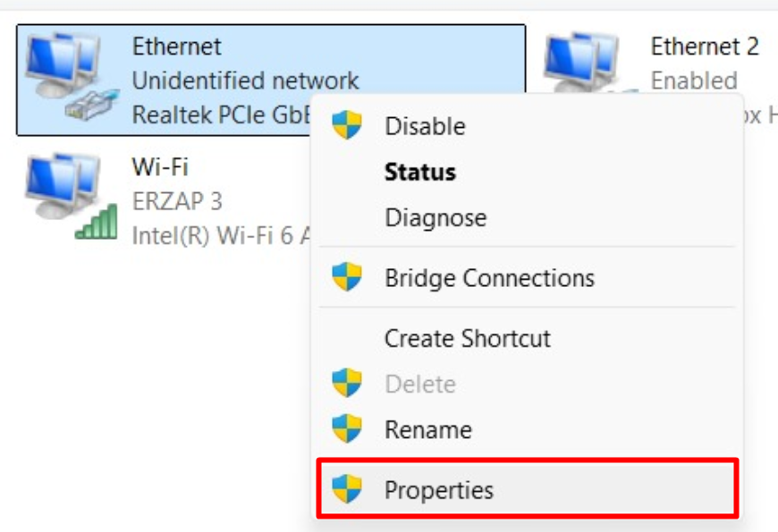Select the Ethernet adapter computer icon
The height and width of the screenshot is (532, 778).
pos(71,76)
